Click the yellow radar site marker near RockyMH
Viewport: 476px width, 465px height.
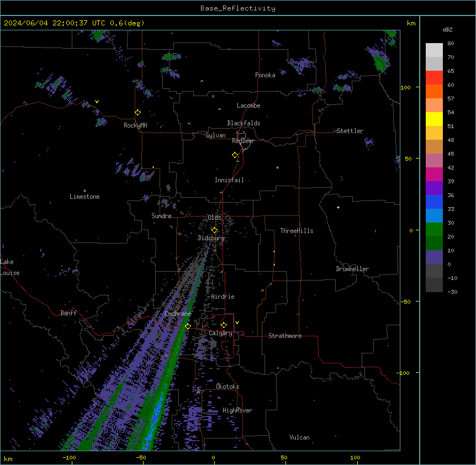138,113
